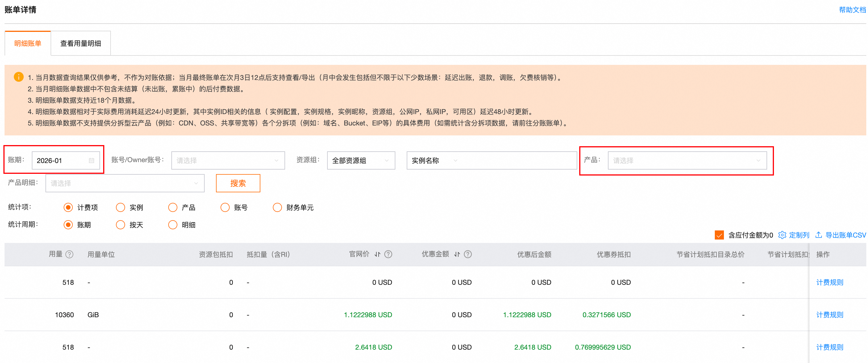Viewport: 868px width, 363px height.
Task: Click the sort icon beside 优惠金额 header
Action: click(x=457, y=254)
